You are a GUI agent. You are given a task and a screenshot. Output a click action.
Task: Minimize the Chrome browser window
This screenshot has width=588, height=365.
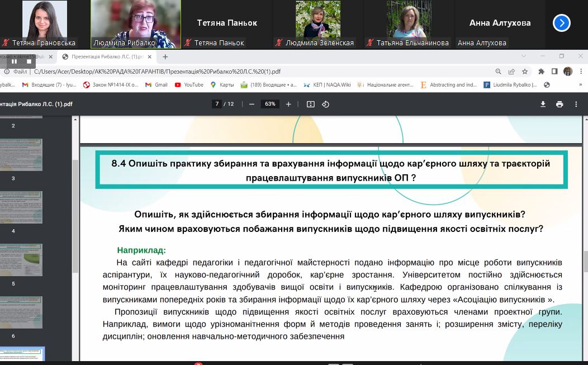pos(543,56)
